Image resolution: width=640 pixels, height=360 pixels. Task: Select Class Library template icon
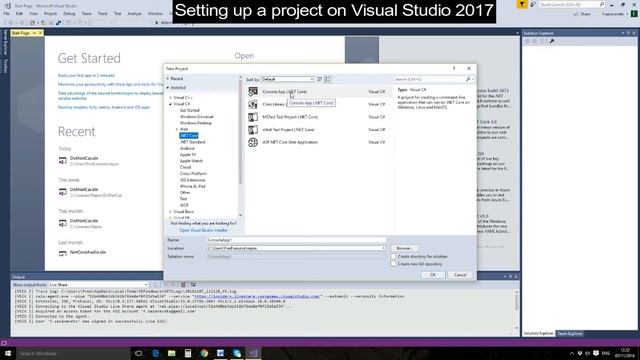point(253,104)
